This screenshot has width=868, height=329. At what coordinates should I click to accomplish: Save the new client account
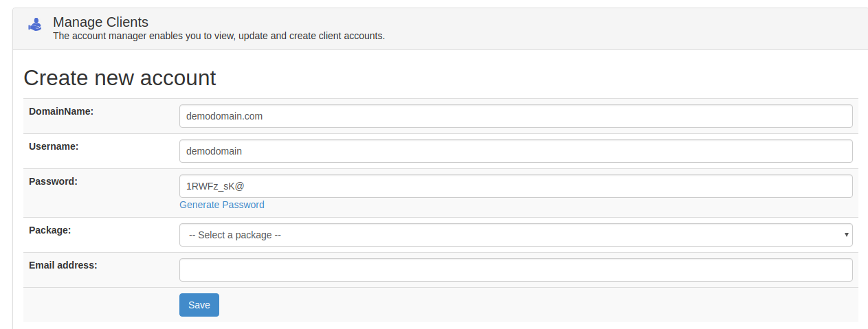199,305
